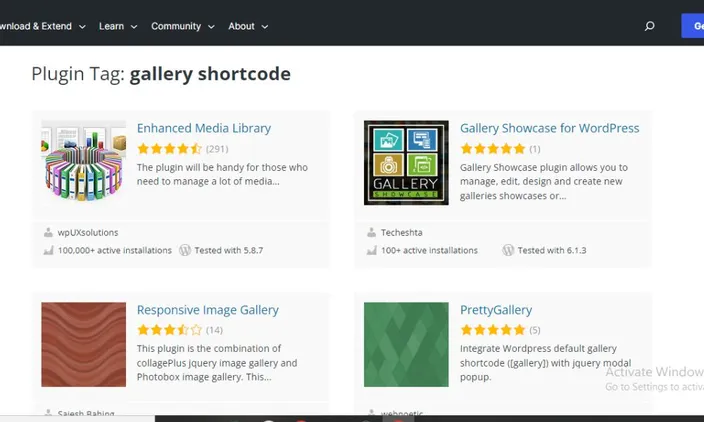Click WordPress logo beside Tested with 5.8.7
This screenshot has height=422, width=704.
tap(185, 250)
